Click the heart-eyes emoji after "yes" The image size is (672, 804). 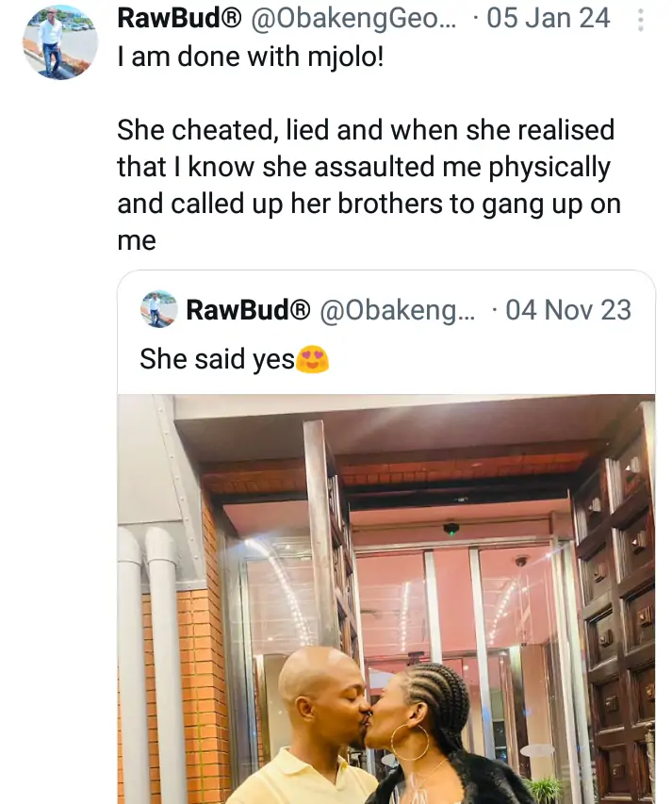click(x=312, y=358)
